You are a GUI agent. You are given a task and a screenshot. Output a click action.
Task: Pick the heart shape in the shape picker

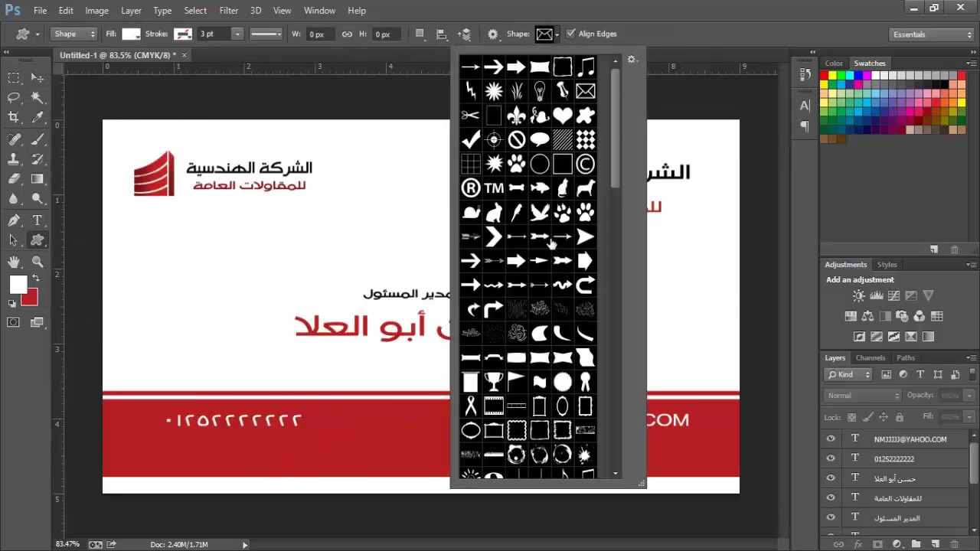(x=563, y=116)
